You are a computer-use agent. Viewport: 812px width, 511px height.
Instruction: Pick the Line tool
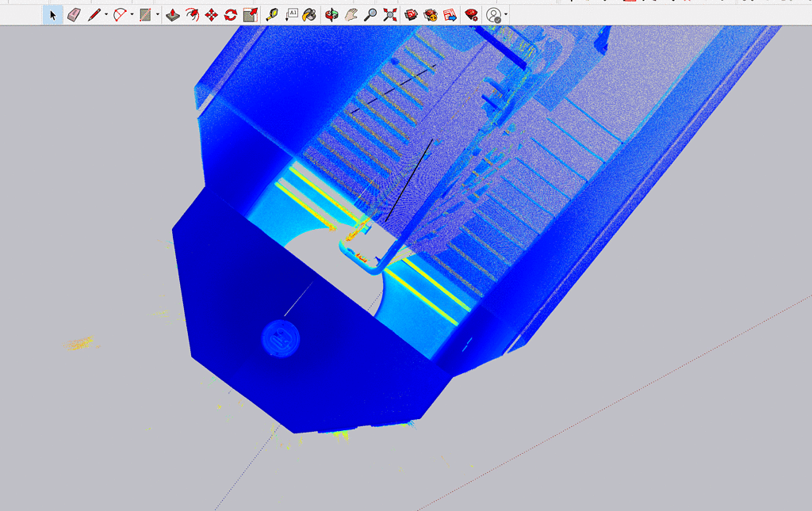tap(94, 13)
